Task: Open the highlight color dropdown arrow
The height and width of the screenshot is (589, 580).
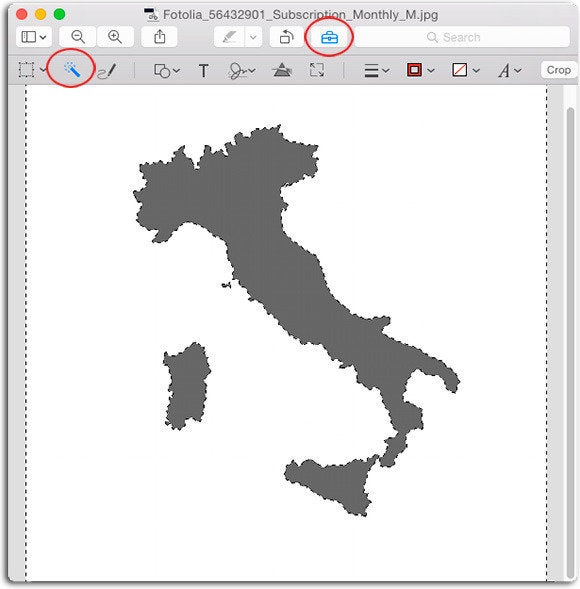Action: click(x=254, y=37)
